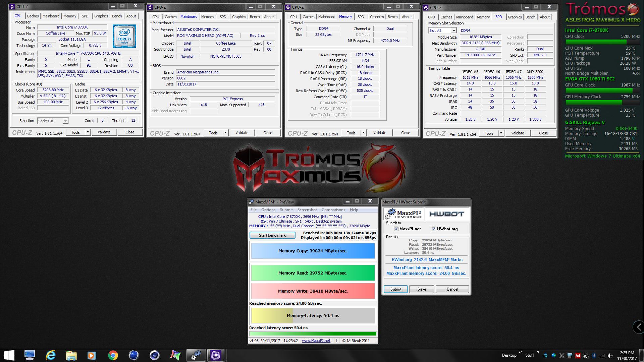The height and width of the screenshot is (362, 644).
Task: Open the Windows Start button
Action: (9, 355)
